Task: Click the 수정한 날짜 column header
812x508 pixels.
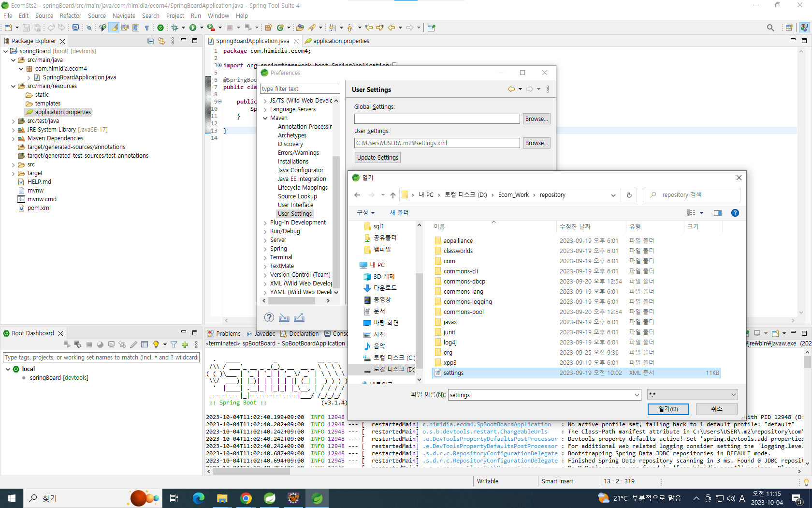Action: pyautogui.click(x=575, y=226)
